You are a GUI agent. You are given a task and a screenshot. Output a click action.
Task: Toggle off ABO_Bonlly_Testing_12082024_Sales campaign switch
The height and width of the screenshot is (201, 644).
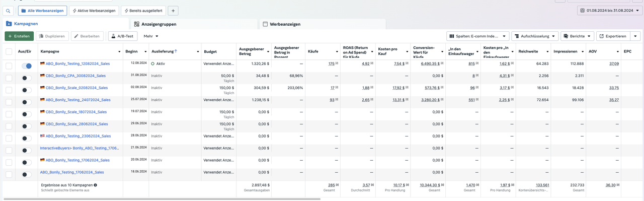(27, 66)
